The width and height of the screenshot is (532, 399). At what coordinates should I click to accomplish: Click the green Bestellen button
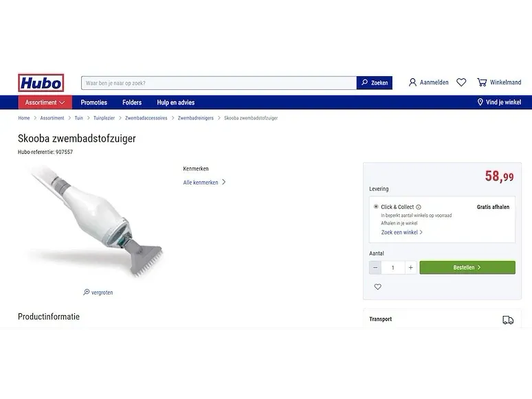467,267
